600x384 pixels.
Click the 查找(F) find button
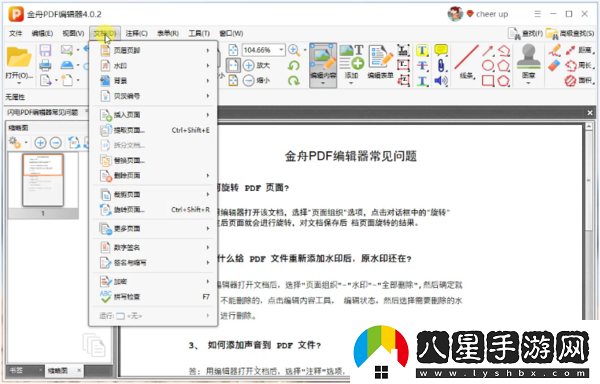pos(525,34)
